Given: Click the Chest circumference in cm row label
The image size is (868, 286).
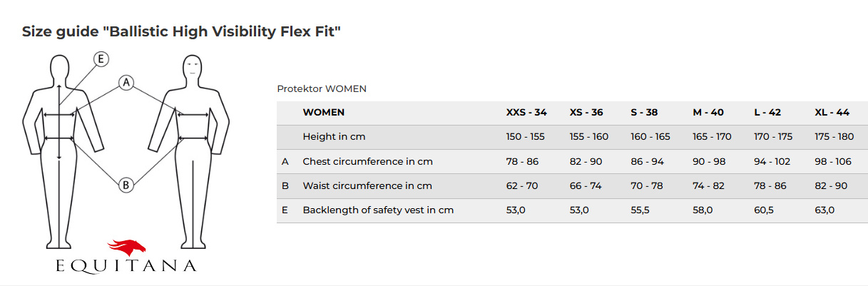Looking at the screenshot, I should (367, 162).
